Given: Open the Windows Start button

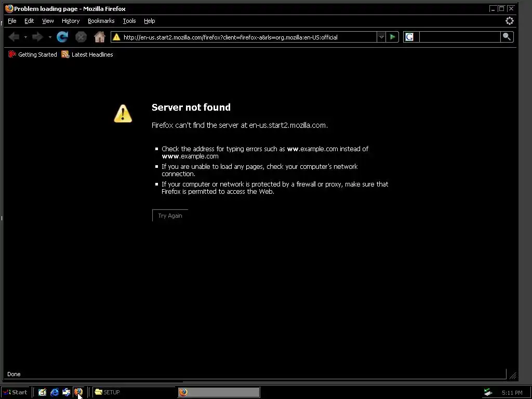Looking at the screenshot, I should [x=16, y=392].
